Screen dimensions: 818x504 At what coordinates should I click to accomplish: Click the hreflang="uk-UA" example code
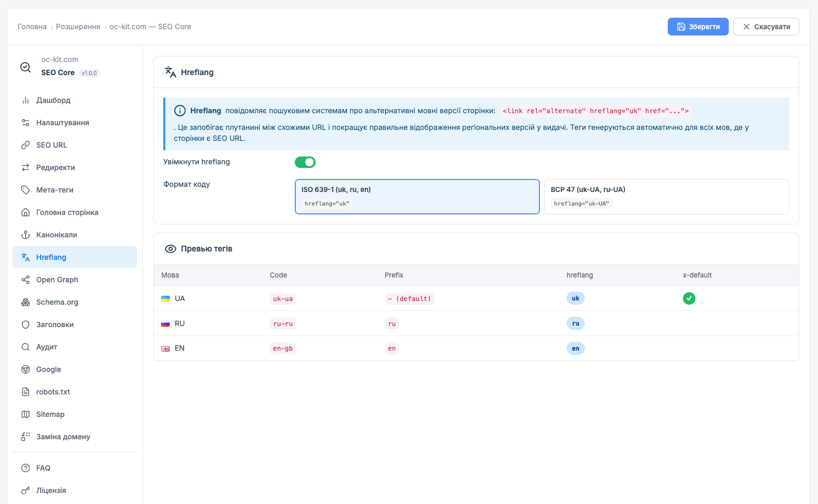tap(581, 203)
